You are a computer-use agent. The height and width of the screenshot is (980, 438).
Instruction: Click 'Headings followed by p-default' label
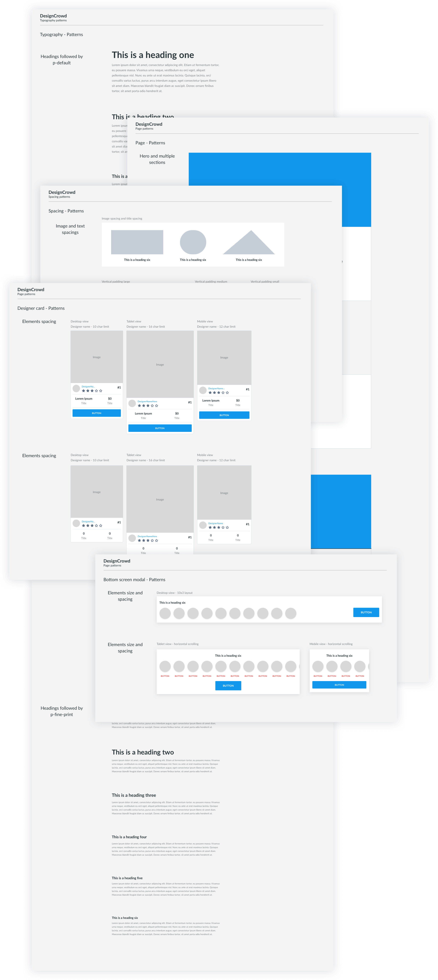coord(62,60)
